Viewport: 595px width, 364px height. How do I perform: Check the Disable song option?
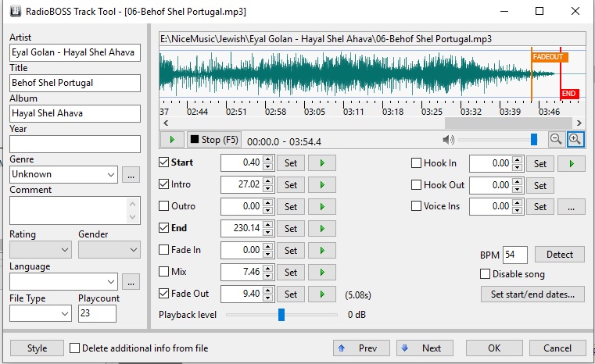pos(485,273)
